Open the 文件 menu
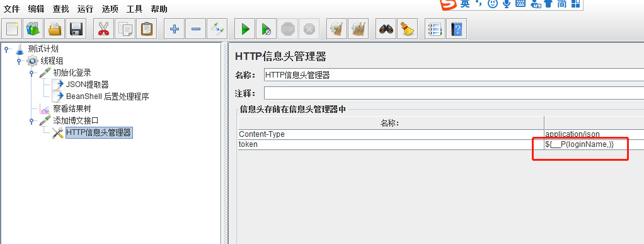 (11, 9)
